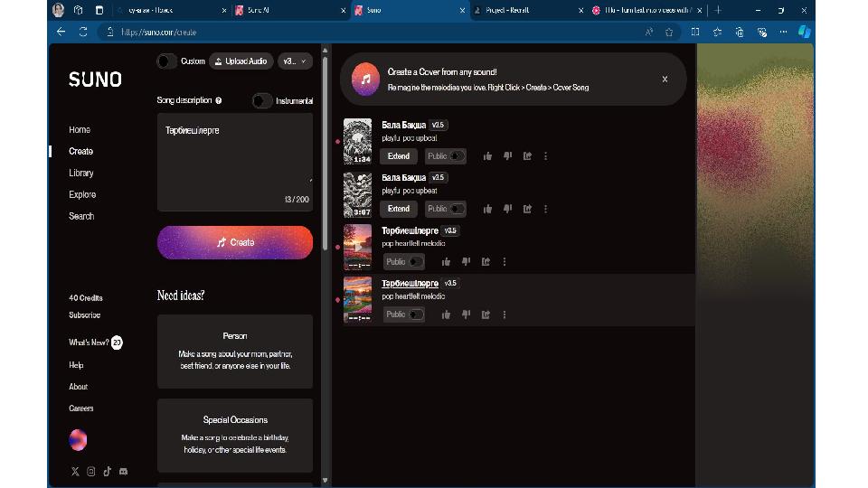868x488 pixels.
Task: Toggle Custom mode switch
Action: point(166,61)
